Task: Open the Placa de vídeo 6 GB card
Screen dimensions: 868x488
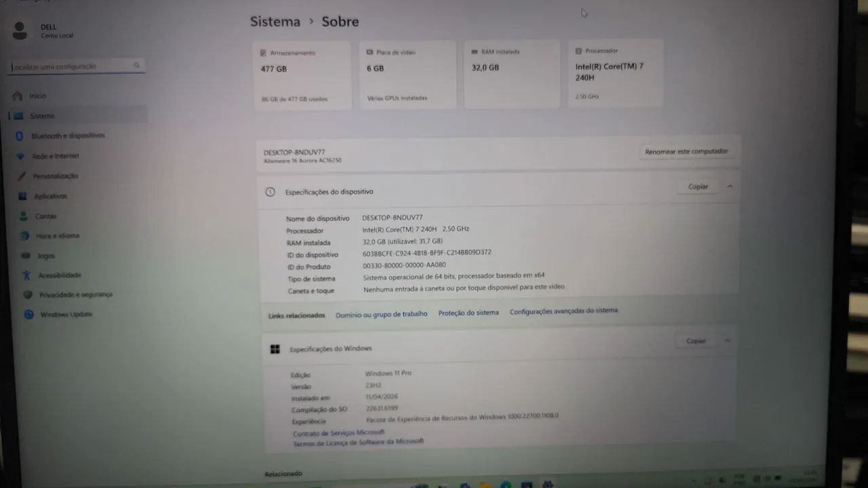Action: (x=408, y=75)
